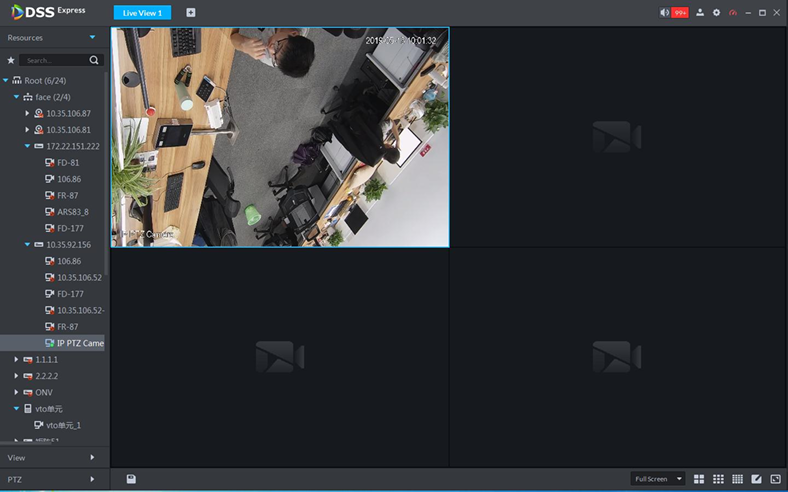
Task: Open the user account icon
Action: tap(700, 13)
